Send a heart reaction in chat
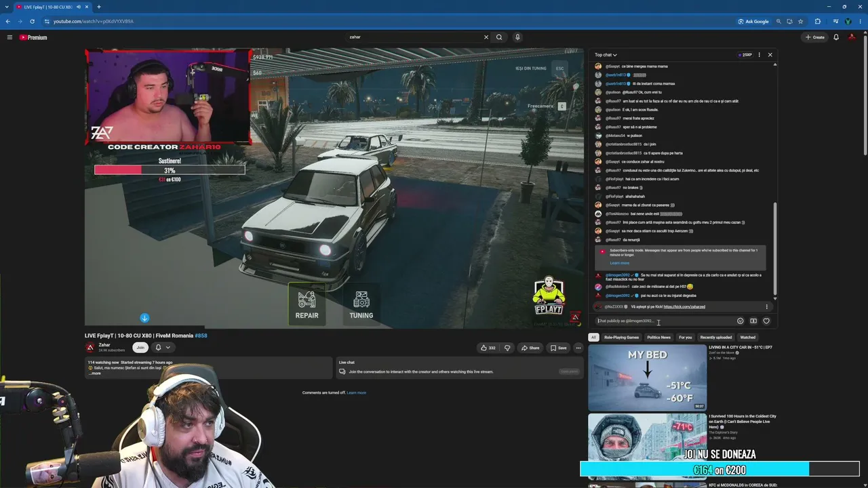This screenshot has height=488, width=868. coord(766,321)
